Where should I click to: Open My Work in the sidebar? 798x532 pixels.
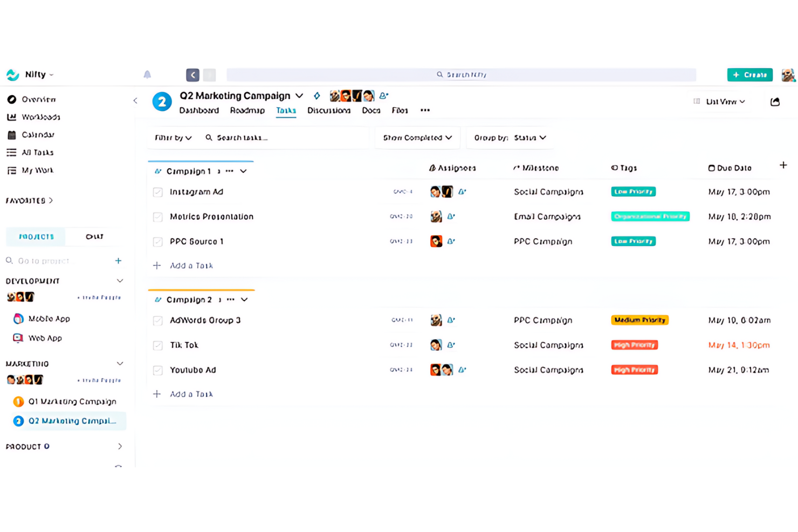tap(30, 170)
